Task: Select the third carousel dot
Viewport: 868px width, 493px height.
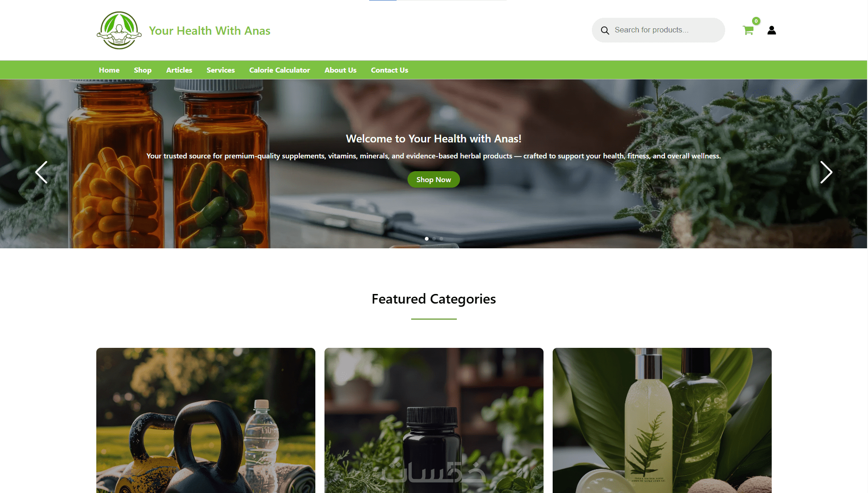Action: pyautogui.click(x=441, y=239)
